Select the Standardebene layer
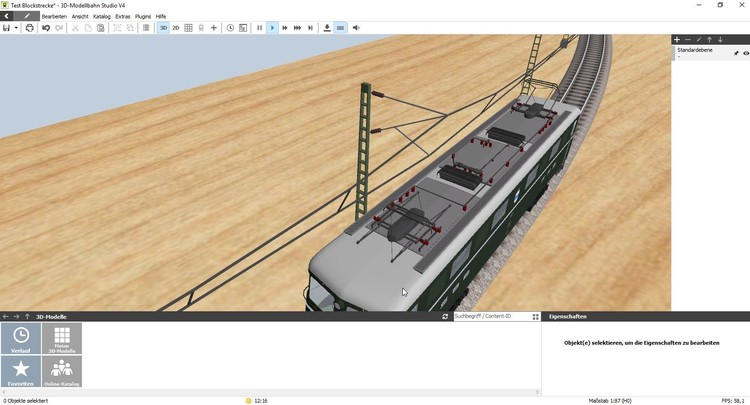Screen dimensions: 750x405 point(711,53)
